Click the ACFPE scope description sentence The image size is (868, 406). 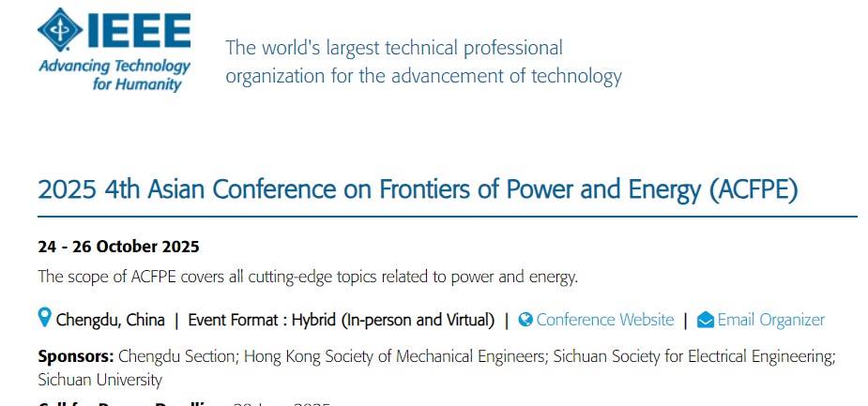(x=308, y=277)
